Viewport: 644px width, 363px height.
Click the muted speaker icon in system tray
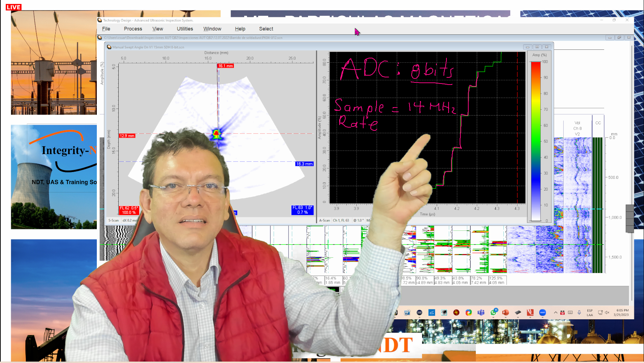coord(607,312)
